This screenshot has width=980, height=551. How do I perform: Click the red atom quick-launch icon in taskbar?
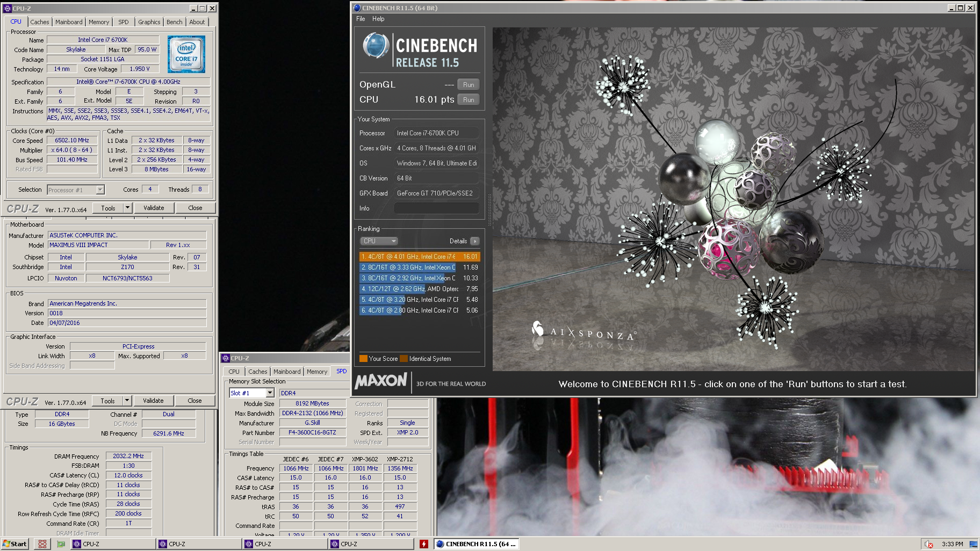click(42, 544)
